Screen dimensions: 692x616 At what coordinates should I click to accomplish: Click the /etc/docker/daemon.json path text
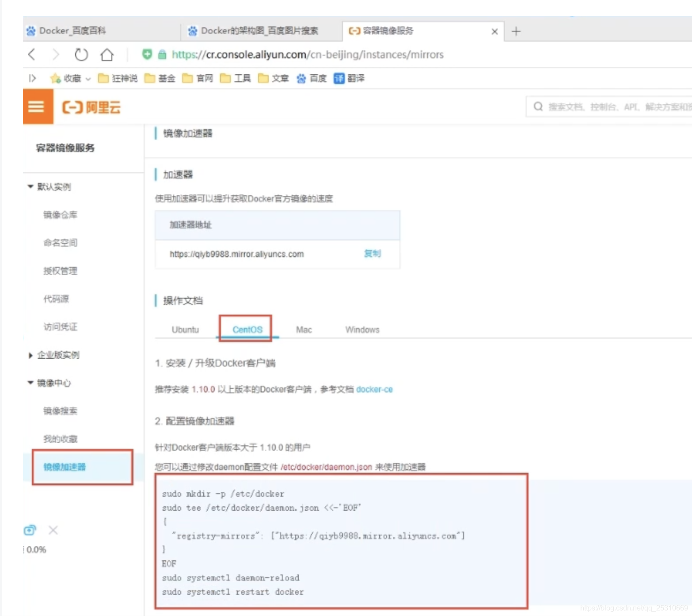pyautogui.click(x=326, y=467)
